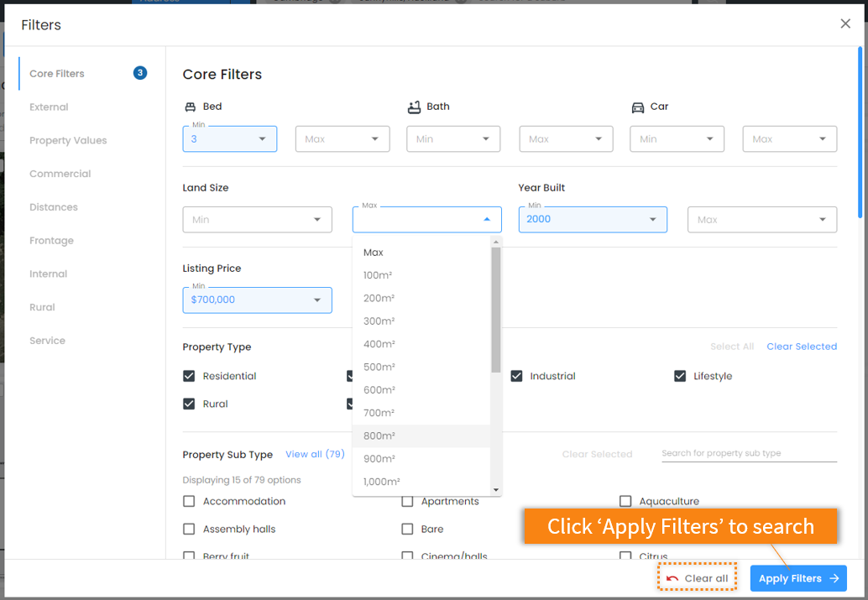Open the Year Built Max dropdown
Screen dimensions: 868x600
click(x=762, y=220)
